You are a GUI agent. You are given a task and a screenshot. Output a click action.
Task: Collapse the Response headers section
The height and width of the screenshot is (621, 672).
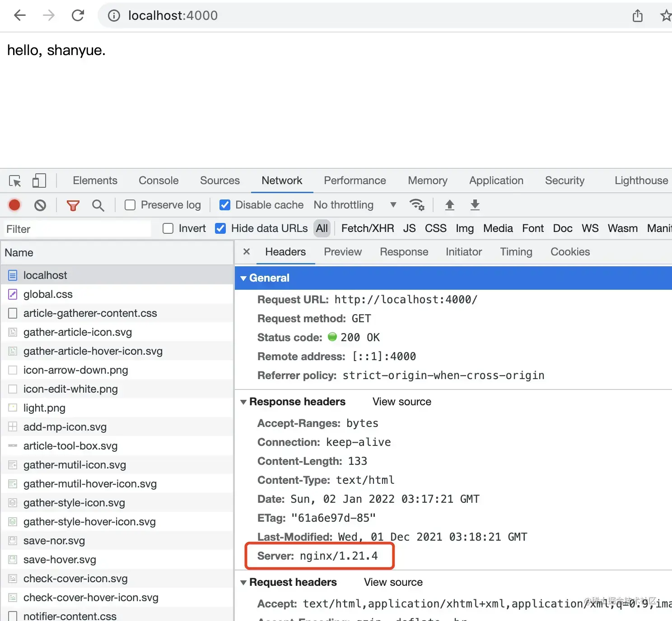tap(244, 402)
